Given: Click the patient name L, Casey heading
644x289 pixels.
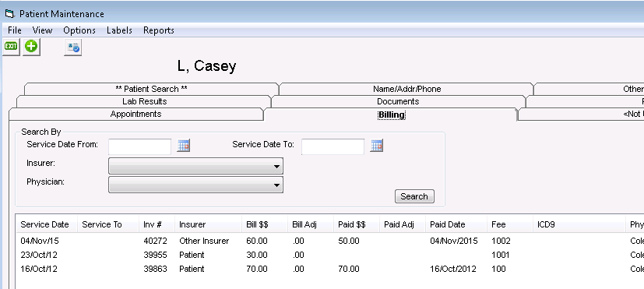Looking at the screenshot, I should [x=206, y=66].
